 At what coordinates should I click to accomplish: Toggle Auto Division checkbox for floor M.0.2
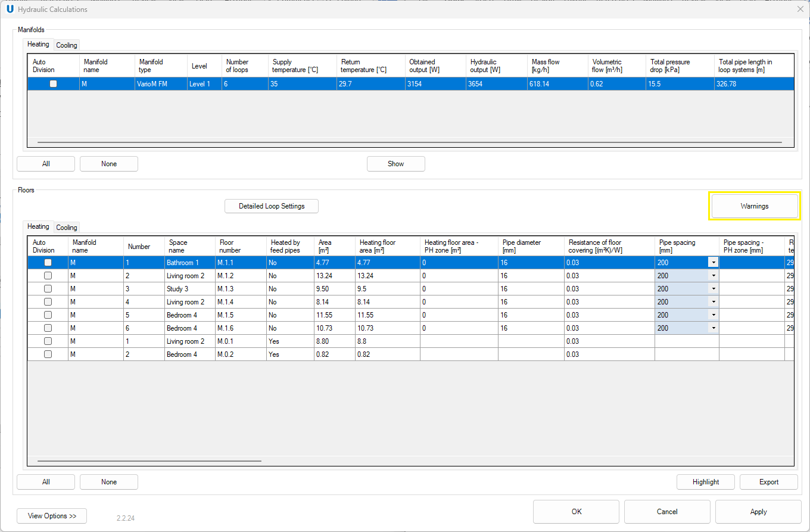click(x=48, y=354)
